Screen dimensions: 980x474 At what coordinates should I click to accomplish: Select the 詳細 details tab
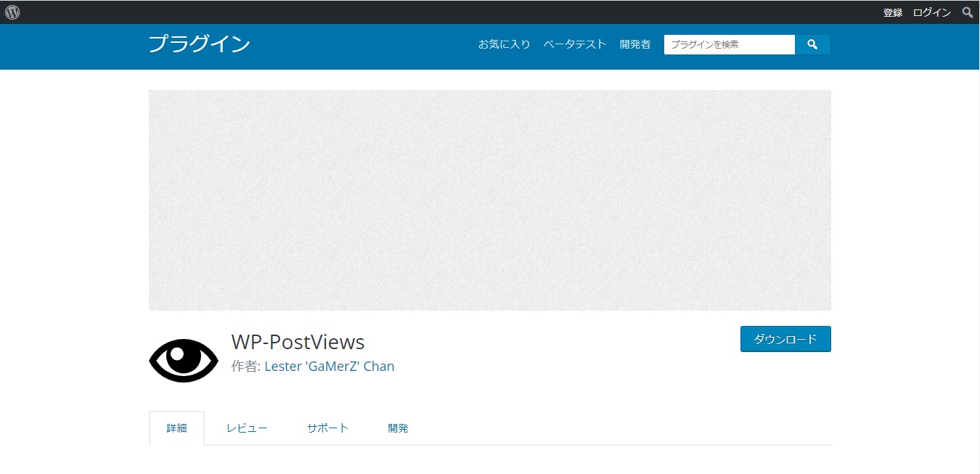[x=176, y=428]
